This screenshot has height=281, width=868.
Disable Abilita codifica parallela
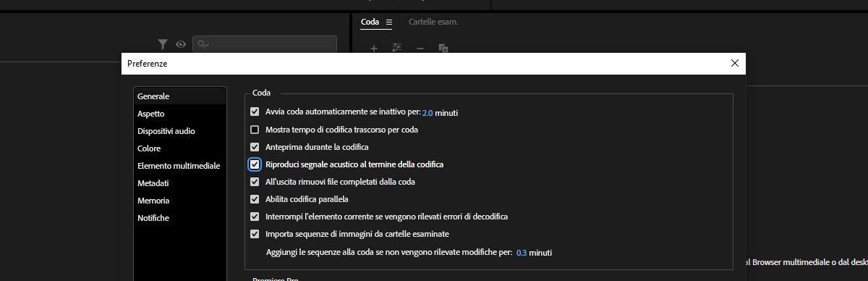(x=255, y=199)
